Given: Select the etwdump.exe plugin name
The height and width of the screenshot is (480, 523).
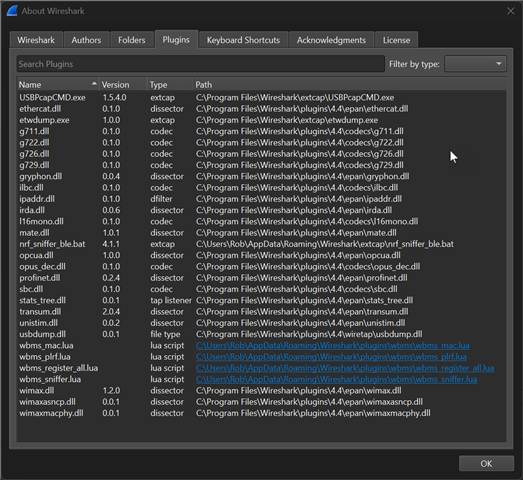Looking at the screenshot, I should [44, 120].
